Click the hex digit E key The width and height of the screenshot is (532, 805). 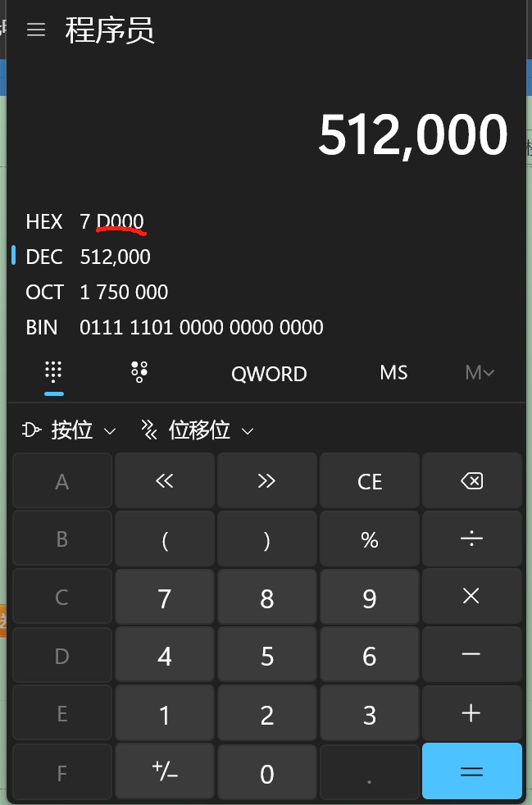(62, 713)
